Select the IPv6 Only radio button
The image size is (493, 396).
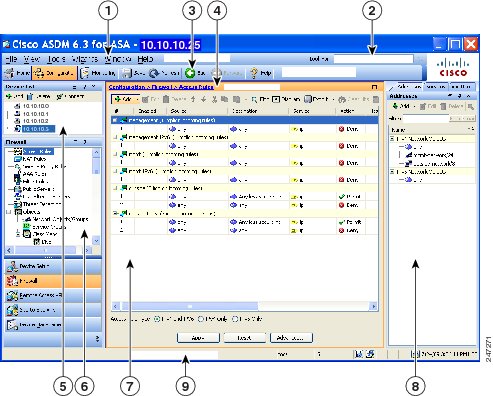(235, 319)
